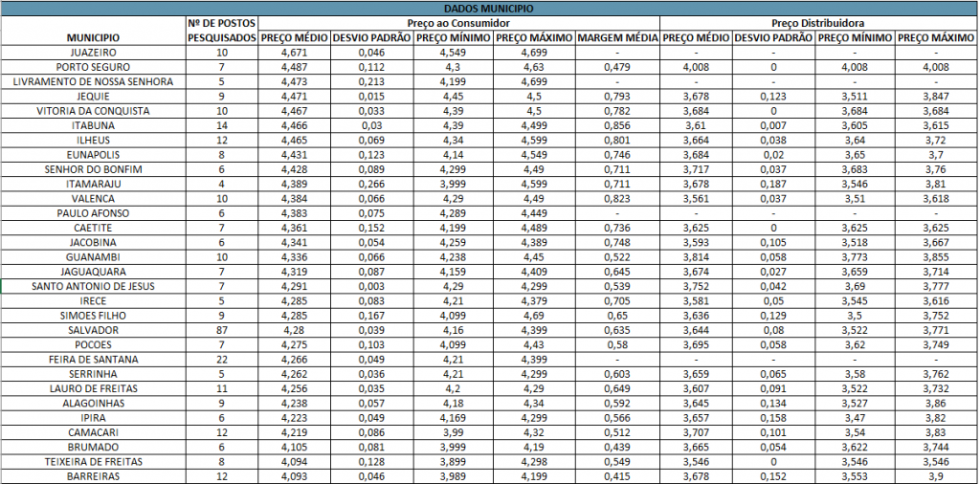
Task: Select the CAMACARI municipality cell
Action: 93,432
